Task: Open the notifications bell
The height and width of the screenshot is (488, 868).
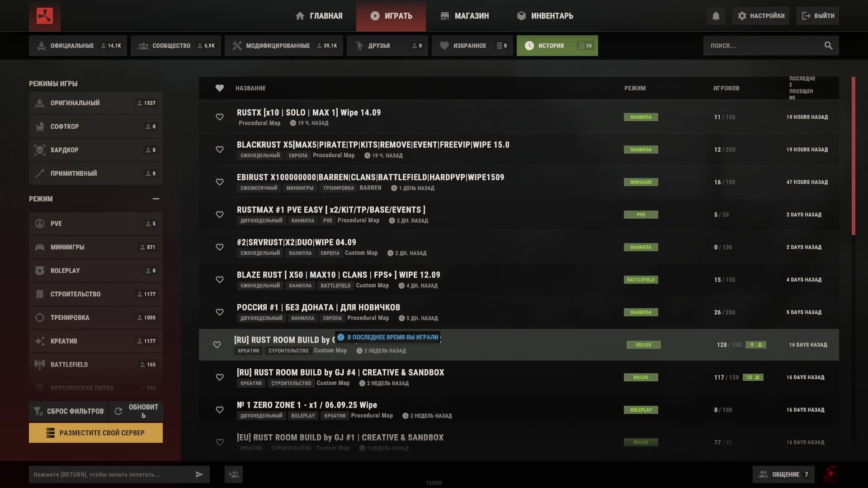Action: 716,16
